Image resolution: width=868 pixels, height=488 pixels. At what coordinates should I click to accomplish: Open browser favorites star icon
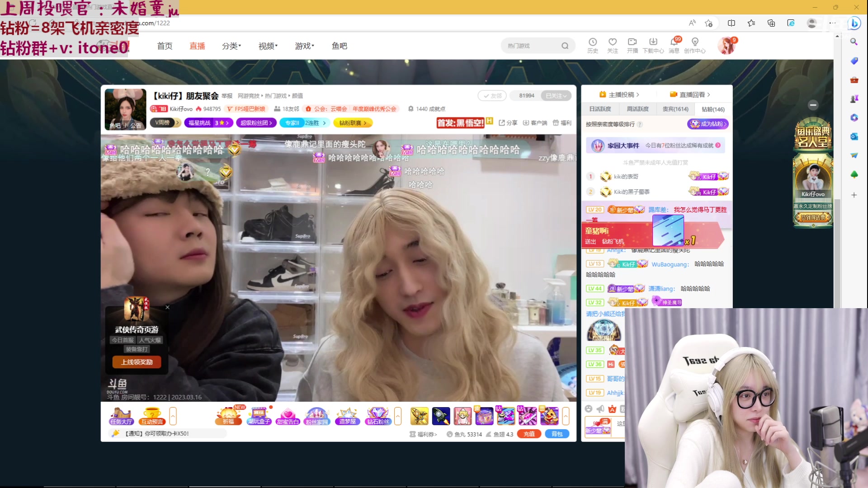point(751,23)
